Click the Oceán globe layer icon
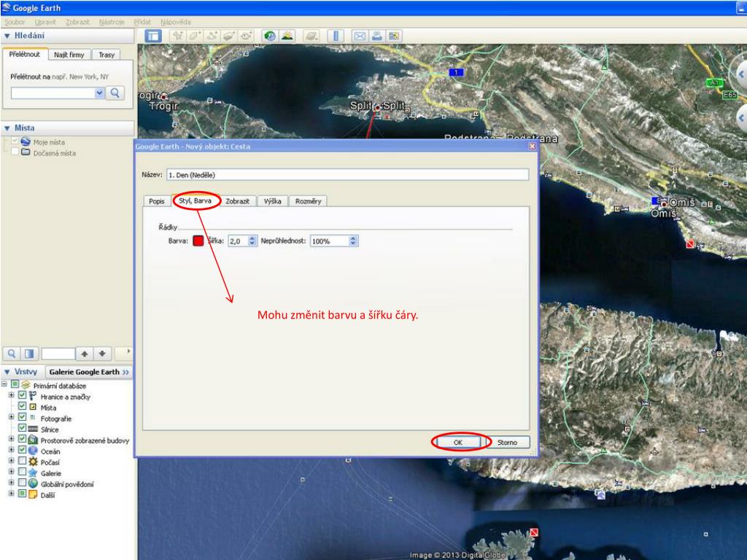The height and width of the screenshot is (560, 747). point(33,451)
